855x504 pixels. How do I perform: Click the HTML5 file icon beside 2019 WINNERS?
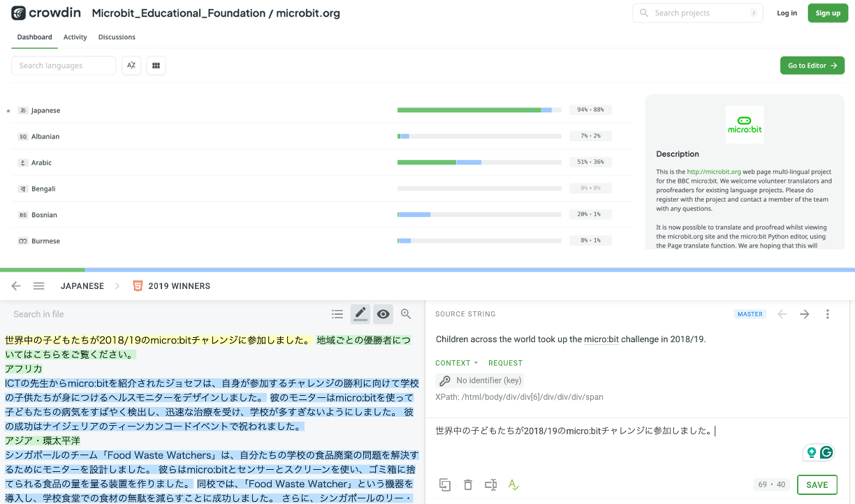click(138, 286)
